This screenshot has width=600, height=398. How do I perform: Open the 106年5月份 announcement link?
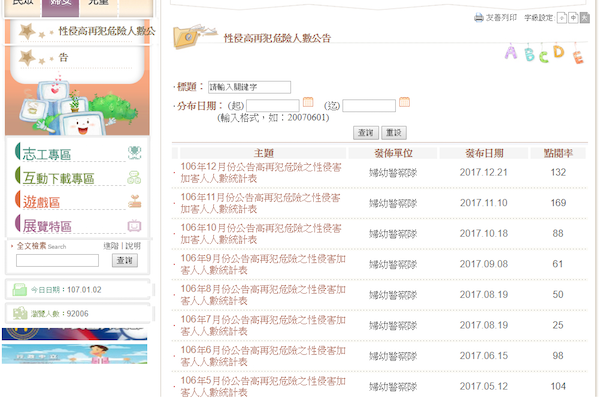coord(263,387)
